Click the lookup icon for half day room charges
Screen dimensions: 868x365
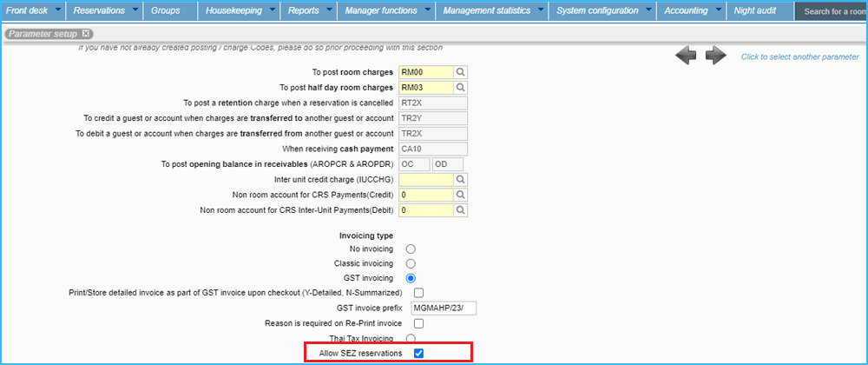click(462, 88)
